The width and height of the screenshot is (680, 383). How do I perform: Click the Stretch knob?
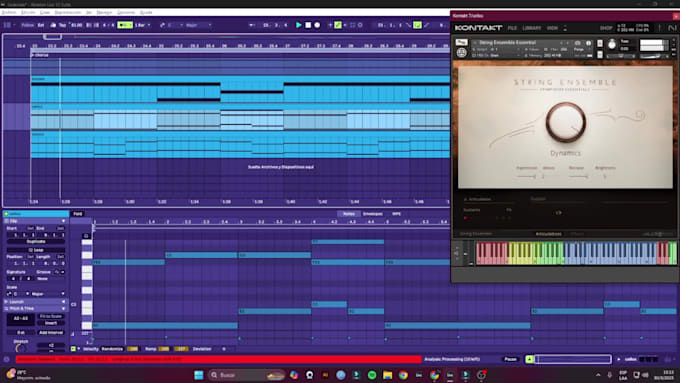[20, 348]
